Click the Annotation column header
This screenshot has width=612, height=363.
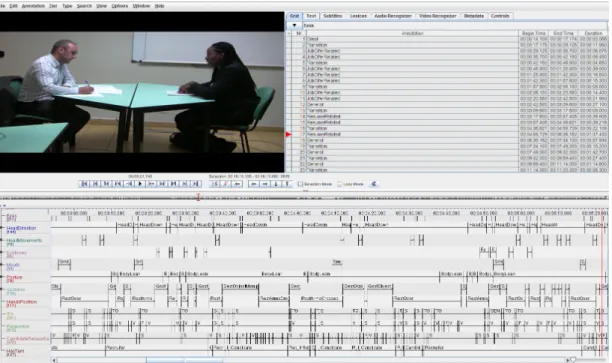(x=412, y=33)
